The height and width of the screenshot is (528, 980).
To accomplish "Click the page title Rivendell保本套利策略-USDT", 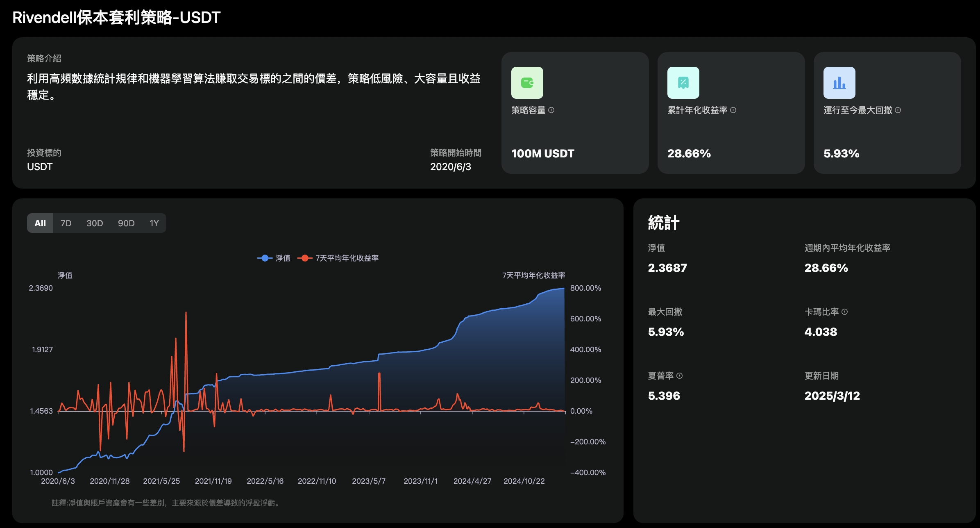I will click(116, 17).
